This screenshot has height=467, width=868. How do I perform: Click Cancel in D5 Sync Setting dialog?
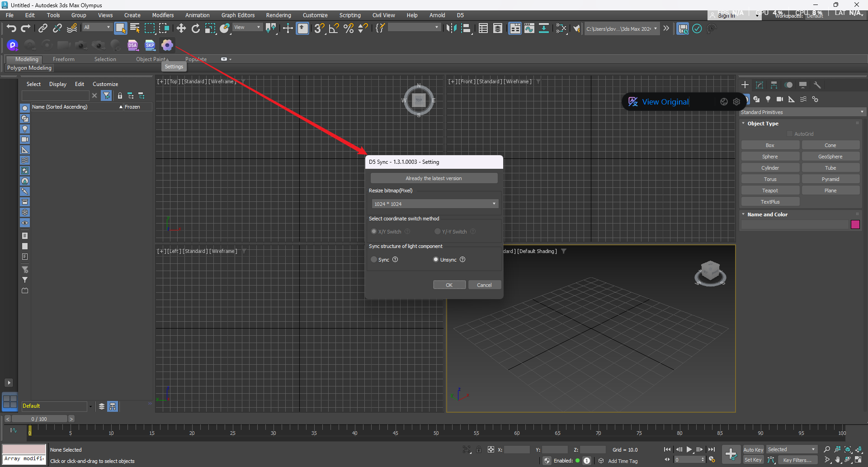click(484, 285)
